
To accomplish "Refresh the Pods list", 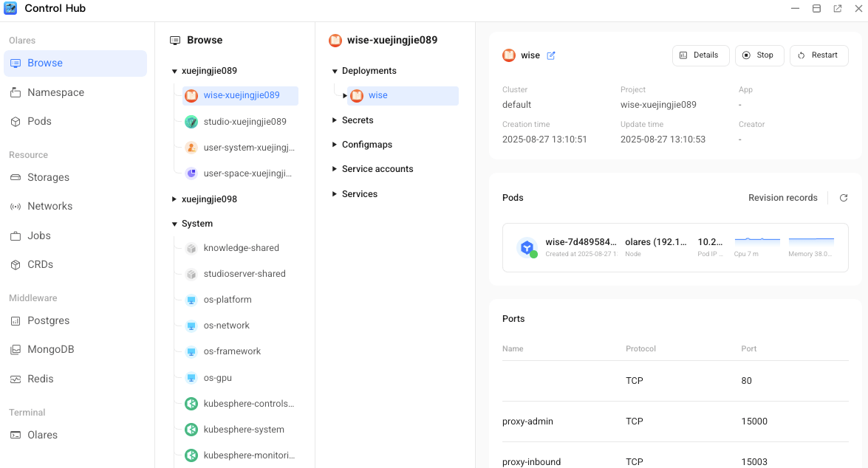I will point(843,198).
